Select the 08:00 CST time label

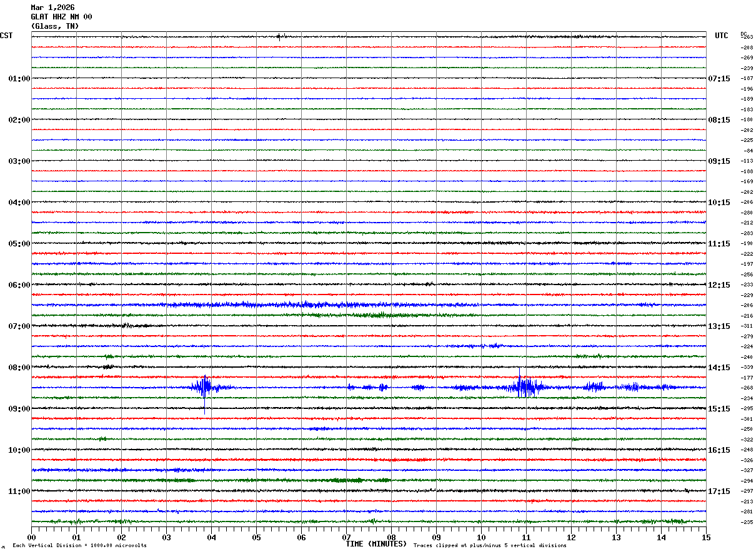19,368
